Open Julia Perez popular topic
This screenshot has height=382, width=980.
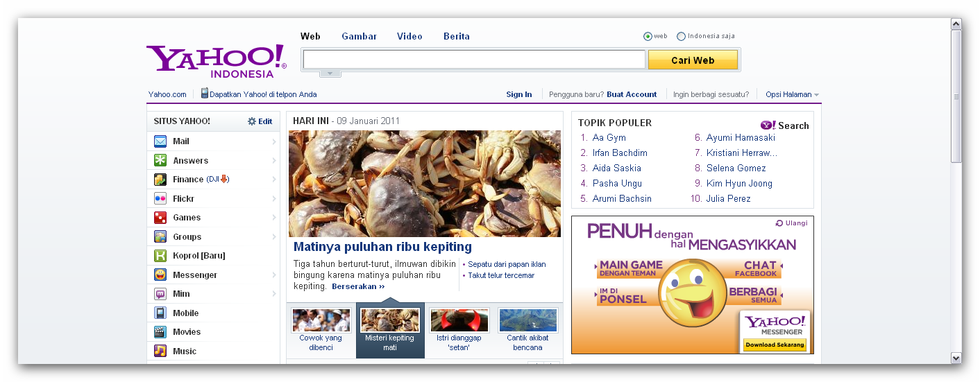(x=729, y=199)
